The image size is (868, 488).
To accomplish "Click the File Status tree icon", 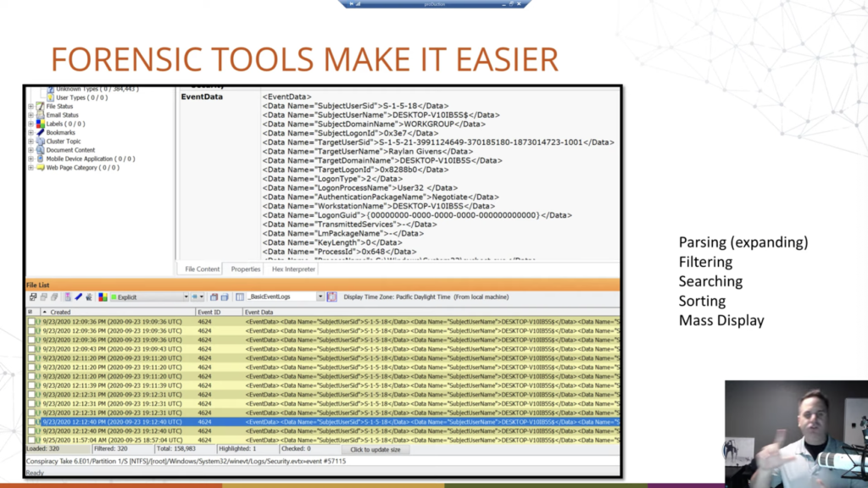I will point(40,106).
